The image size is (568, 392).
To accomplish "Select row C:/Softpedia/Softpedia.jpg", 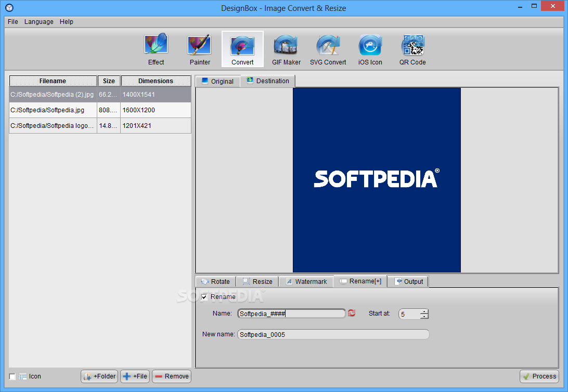I will [x=100, y=110].
